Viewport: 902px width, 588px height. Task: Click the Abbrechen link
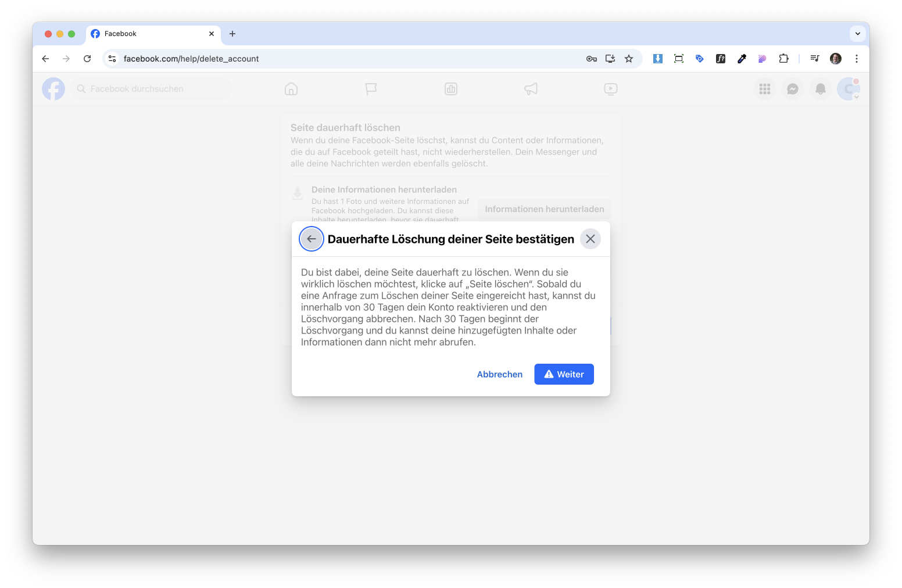point(499,374)
